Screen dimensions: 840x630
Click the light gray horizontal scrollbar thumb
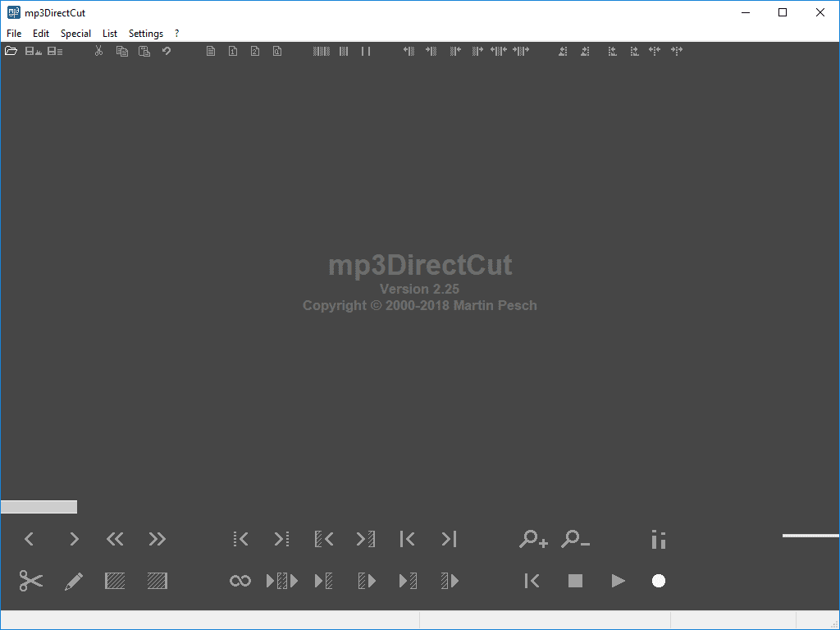39,507
